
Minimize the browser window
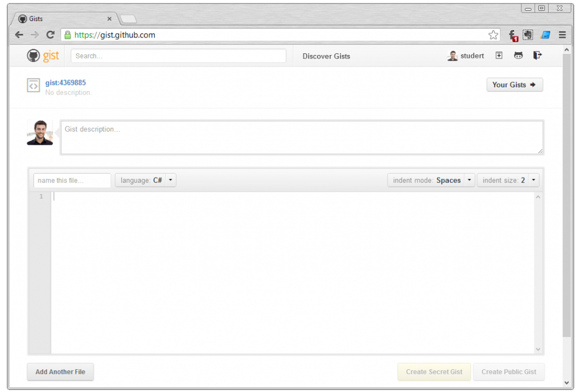pos(528,8)
